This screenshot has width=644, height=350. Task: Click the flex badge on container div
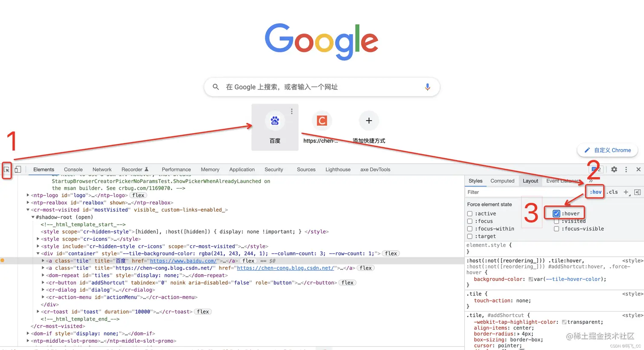(391, 254)
